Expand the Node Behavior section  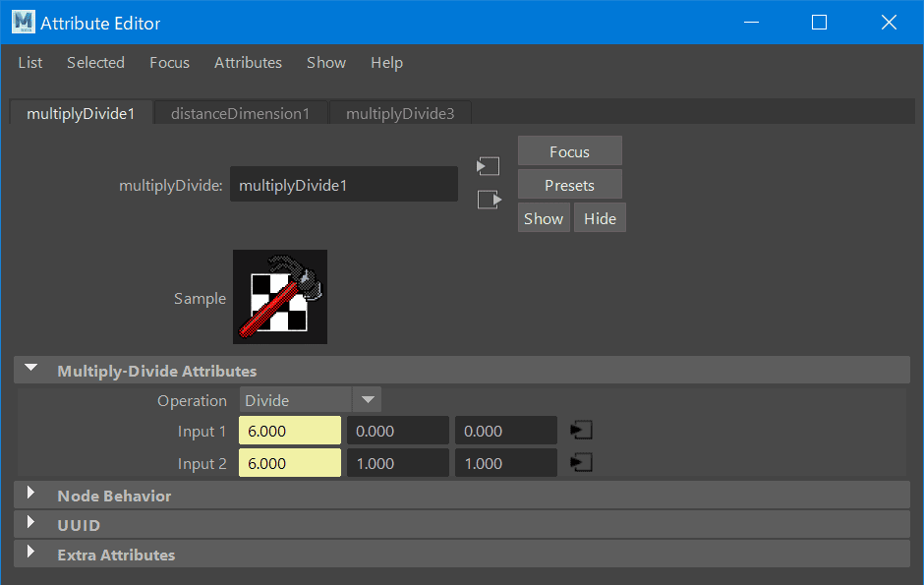(x=31, y=495)
